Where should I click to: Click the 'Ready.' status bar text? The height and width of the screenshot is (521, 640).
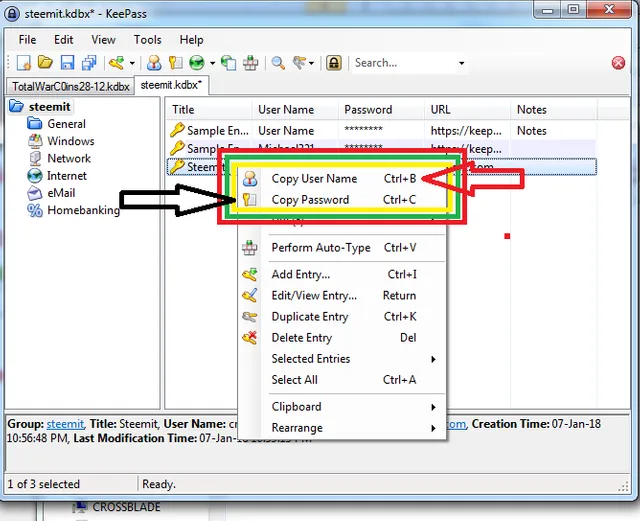[x=159, y=484]
